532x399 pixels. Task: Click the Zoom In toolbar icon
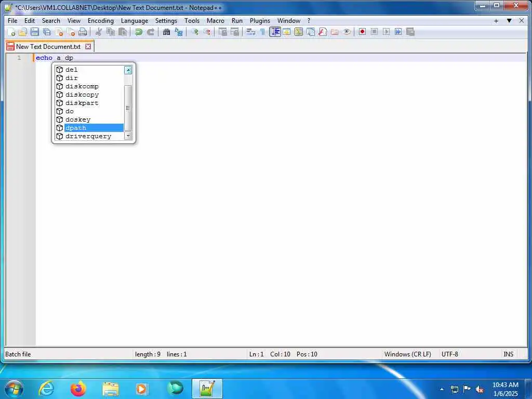click(x=195, y=32)
